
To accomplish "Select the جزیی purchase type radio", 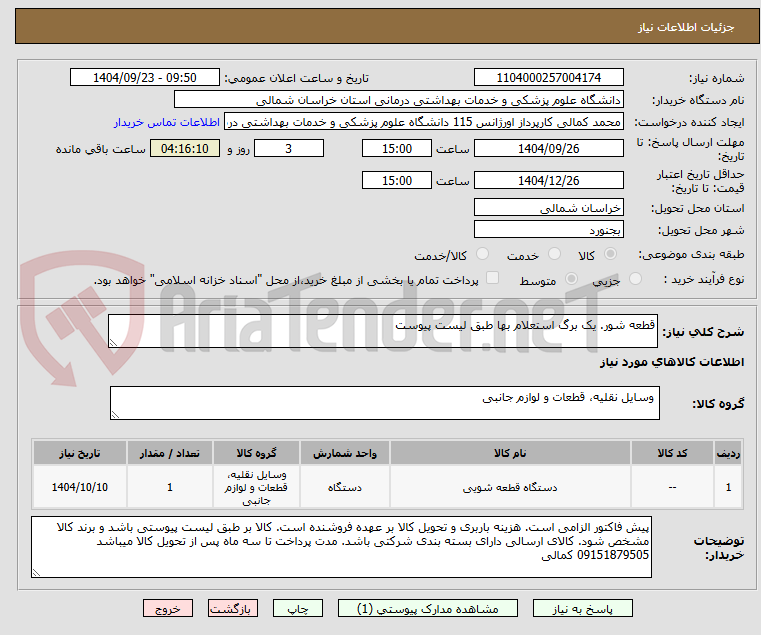I will point(635,279).
